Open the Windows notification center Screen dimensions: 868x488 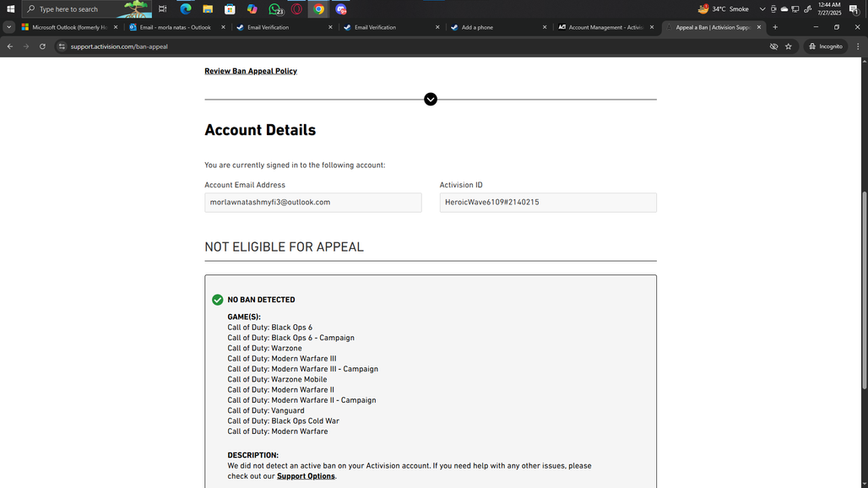pyautogui.click(x=854, y=8)
